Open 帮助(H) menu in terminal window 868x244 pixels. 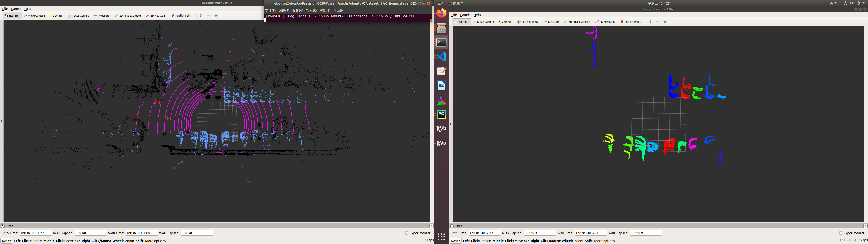click(339, 10)
